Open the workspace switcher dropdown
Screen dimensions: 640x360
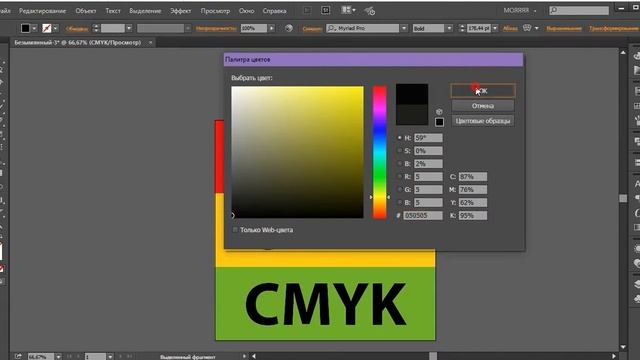(x=520, y=10)
